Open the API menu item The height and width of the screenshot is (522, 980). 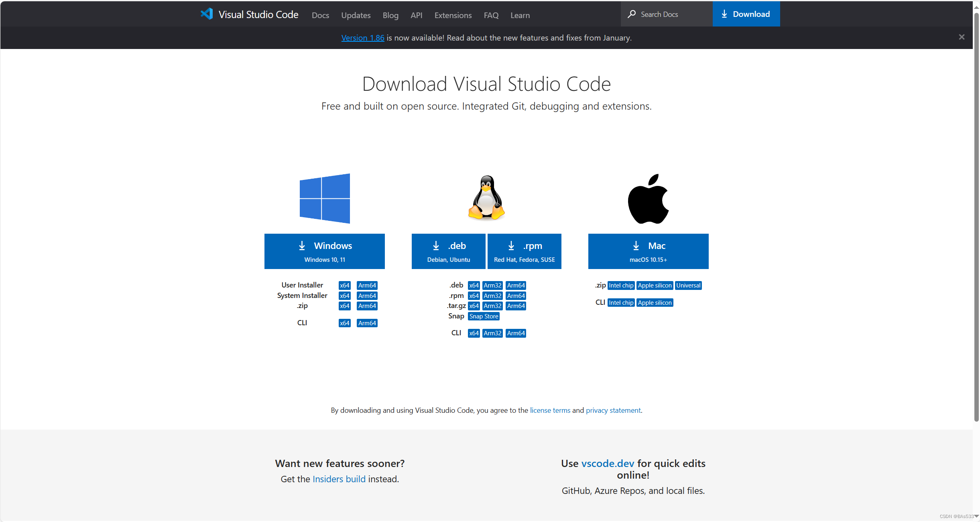(416, 15)
